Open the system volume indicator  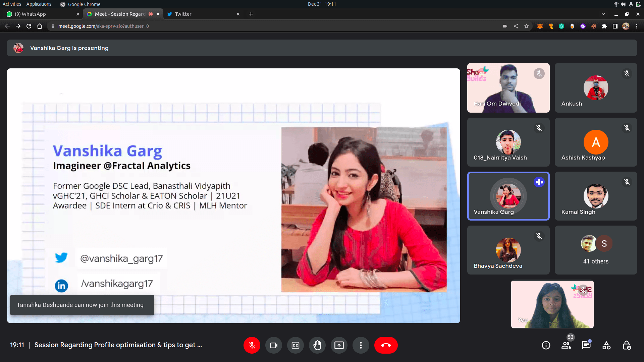623,4
